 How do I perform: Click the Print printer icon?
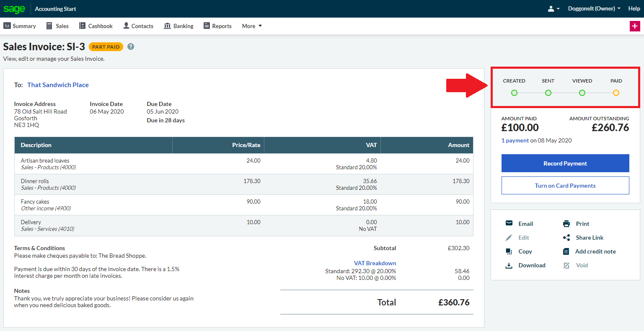point(566,224)
